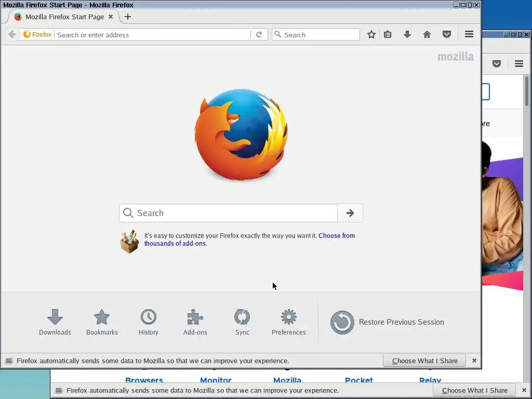Click the mozilla wordmark on start page

455,57
